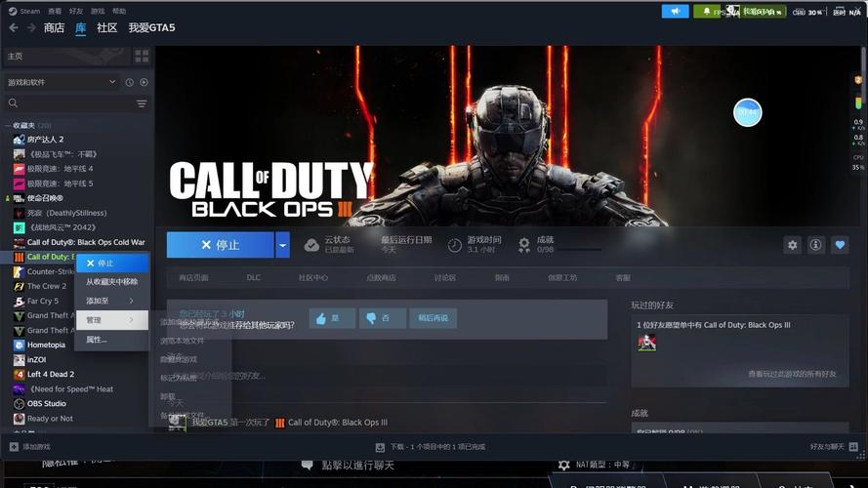Click the playtime clock icon
Image resolution: width=868 pixels, height=488 pixels.
pyautogui.click(x=454, y=245)
